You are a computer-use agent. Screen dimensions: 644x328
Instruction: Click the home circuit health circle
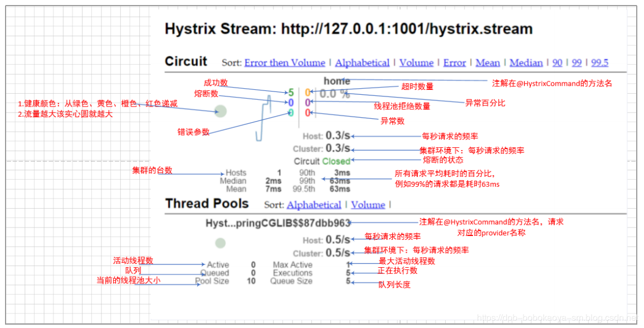coord(221,111)
